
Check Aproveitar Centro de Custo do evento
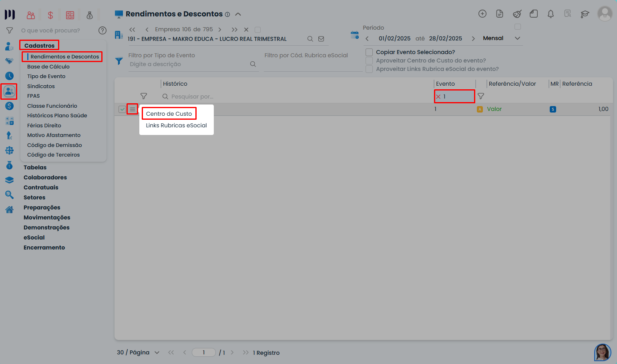click(369, 60)
